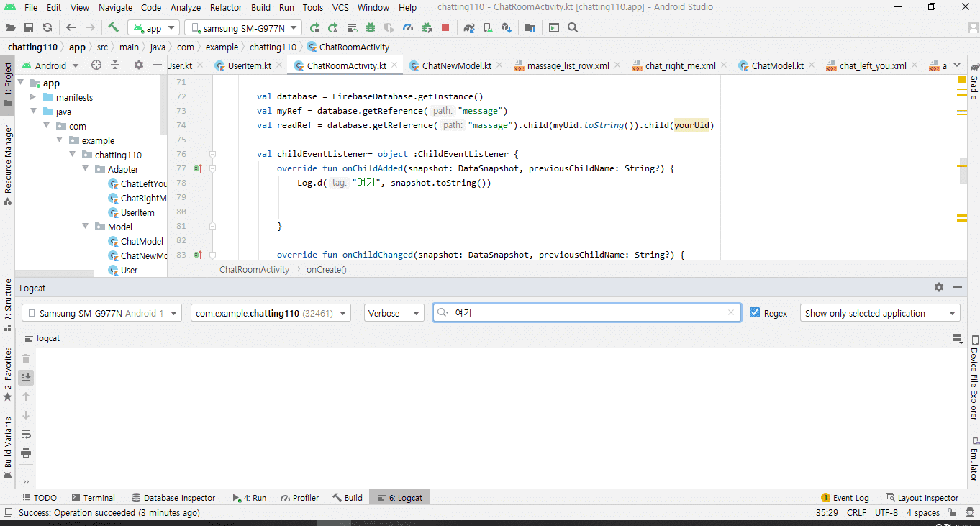Click the Logcat search filter field
980x526 pixels.
click(x=586, y=313)
